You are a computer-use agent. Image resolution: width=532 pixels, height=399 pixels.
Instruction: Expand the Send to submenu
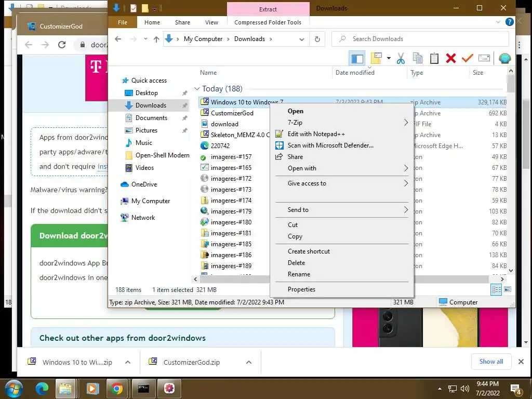[x=342, y=210]
